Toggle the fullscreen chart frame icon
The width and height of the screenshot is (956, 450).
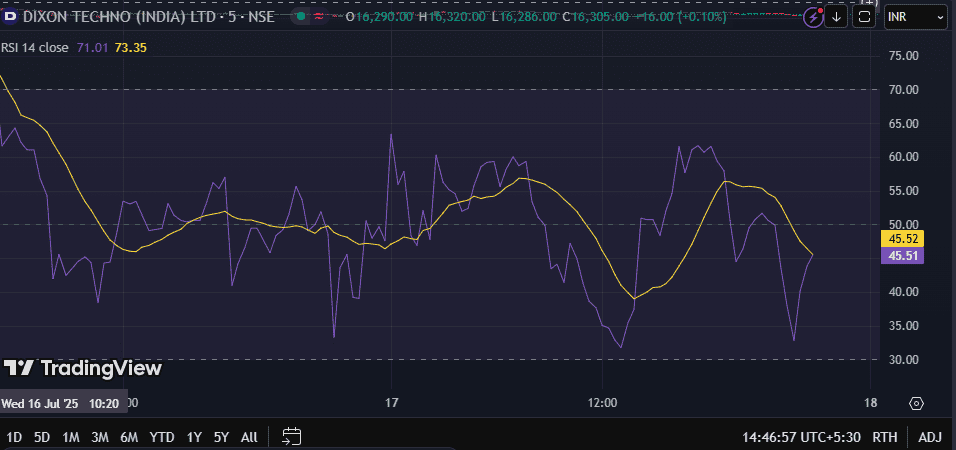(863, 17)
